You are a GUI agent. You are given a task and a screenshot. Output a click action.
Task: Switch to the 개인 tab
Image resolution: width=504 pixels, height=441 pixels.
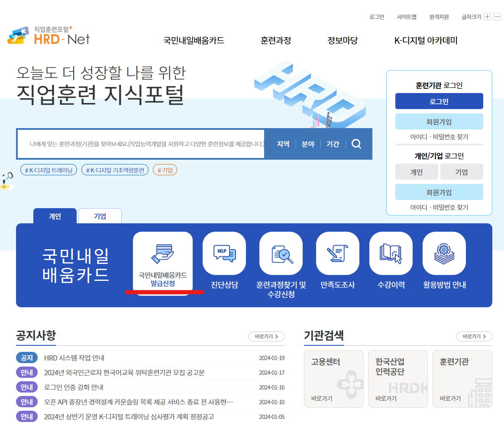pos(55,216)
